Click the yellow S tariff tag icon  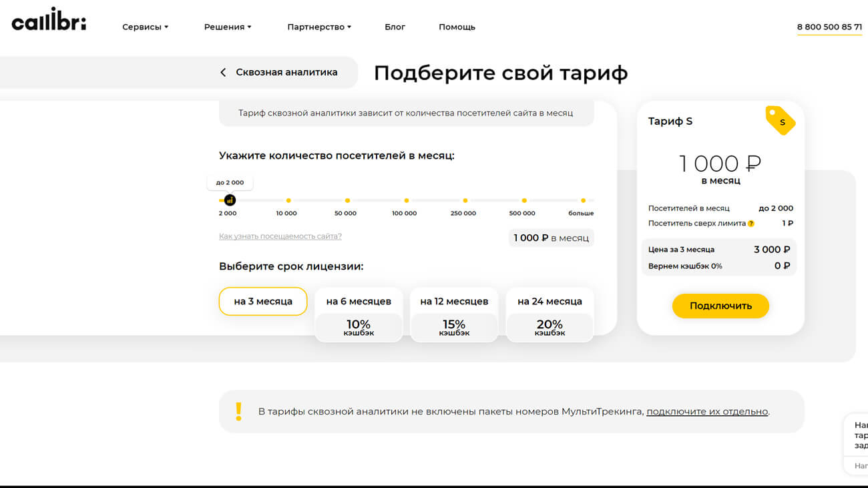[781, 121]
